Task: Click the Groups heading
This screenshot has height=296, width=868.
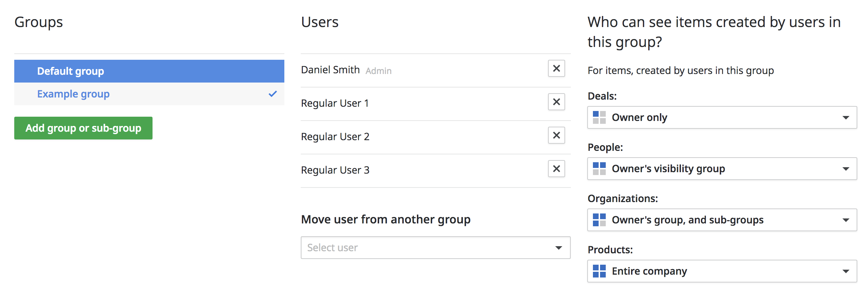Action: (38, 22)
